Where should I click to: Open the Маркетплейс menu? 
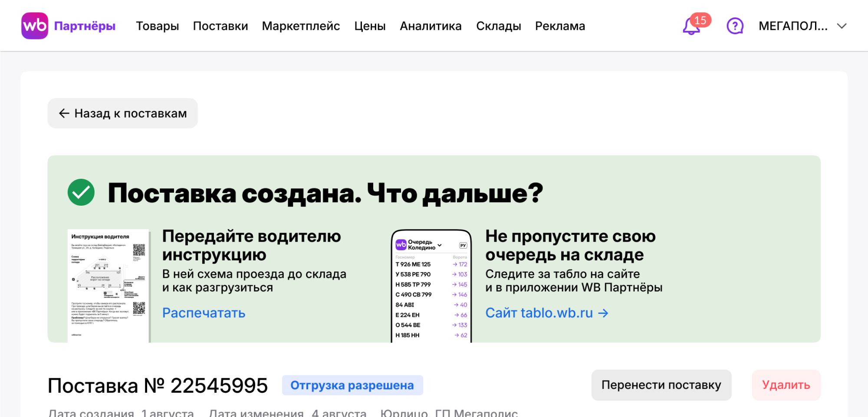301,26
